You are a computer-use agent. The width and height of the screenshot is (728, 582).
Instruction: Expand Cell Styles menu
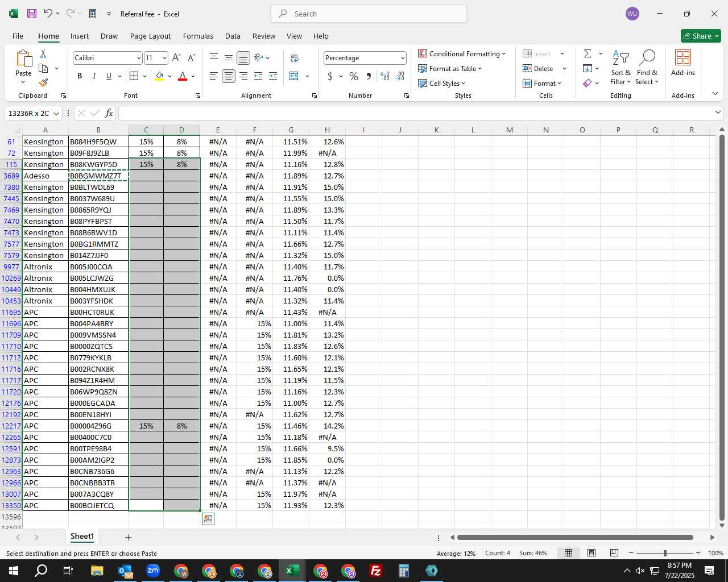(x=442, y=83)
